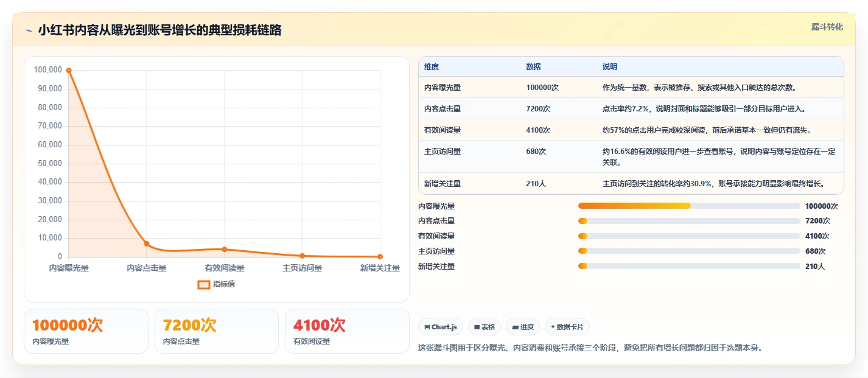The image size is (868, 378).
Task: Click the description starting 点击率约7.2%
Action: coord(704,109)
